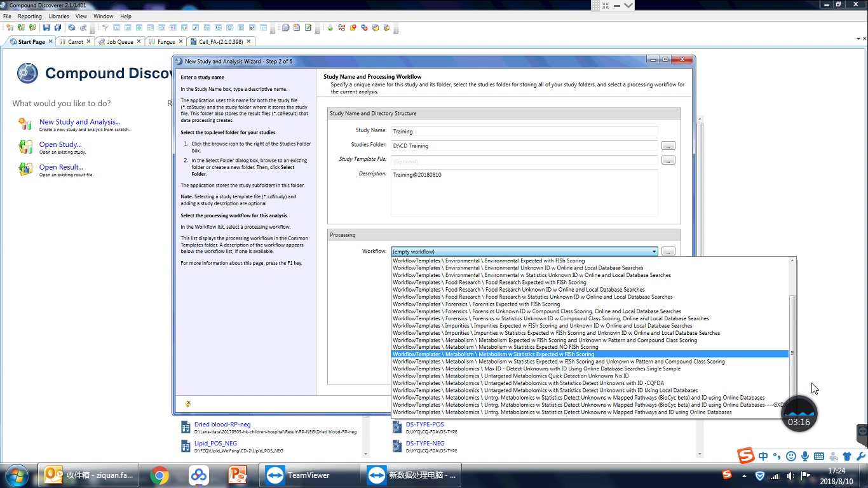
Task: Open the Window menu
Action: pyautogui.click(x=104, y=16)
